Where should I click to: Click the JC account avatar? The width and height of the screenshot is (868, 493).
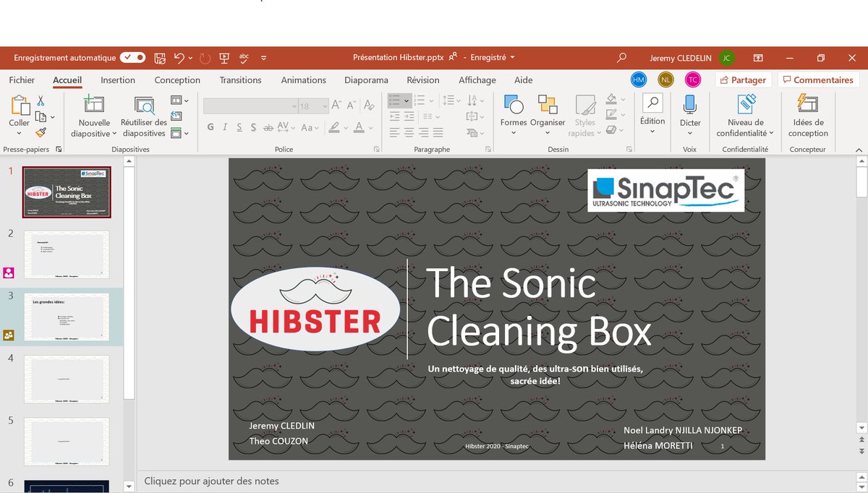(x=727, y=58)
